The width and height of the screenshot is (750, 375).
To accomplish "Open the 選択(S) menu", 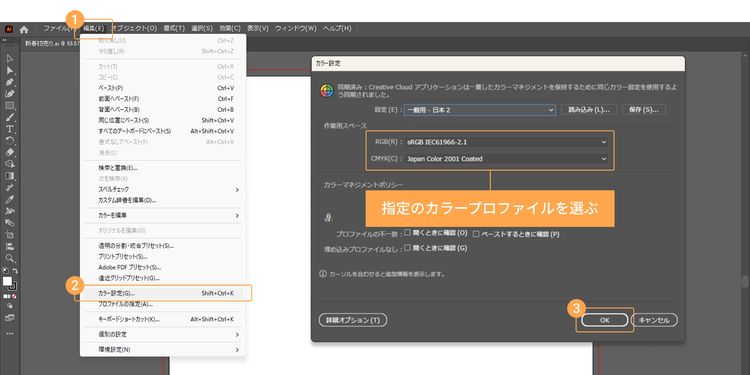I will pyautogui.click(x=202, y=29).
